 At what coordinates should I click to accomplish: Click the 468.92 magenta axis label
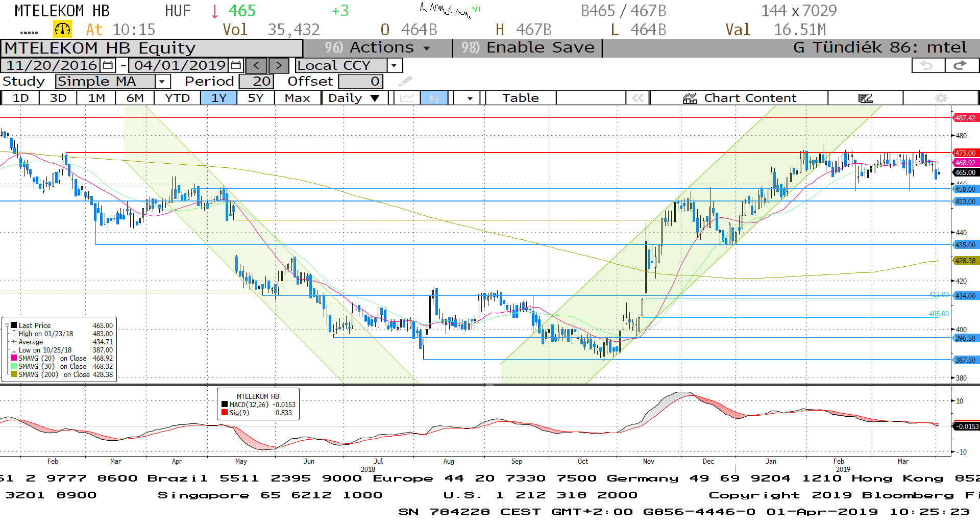[x=965, y=163]
